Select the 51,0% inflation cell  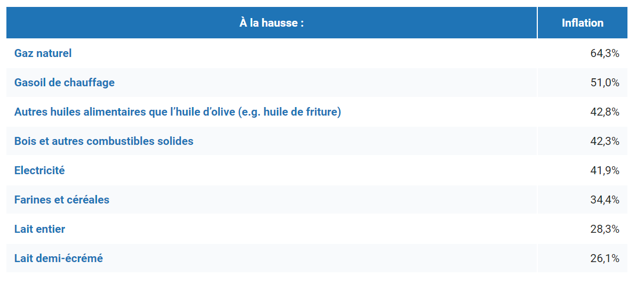pos(605,83)
